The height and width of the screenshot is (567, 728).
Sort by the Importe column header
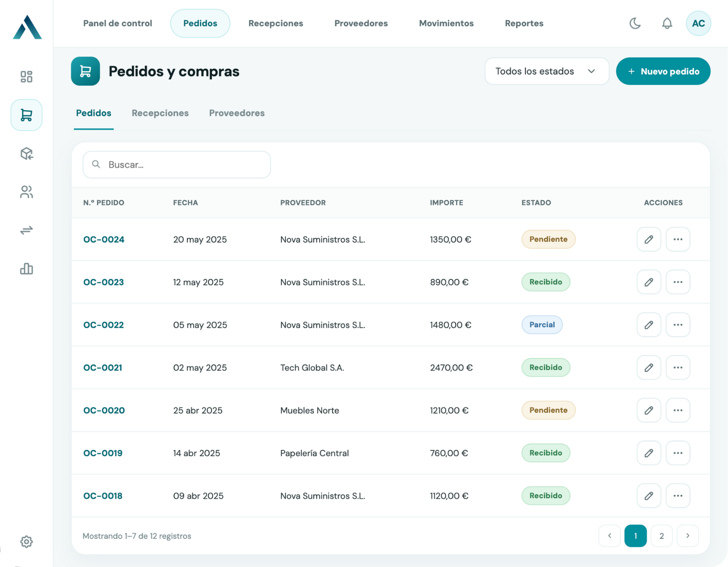(x=447, y=203)
